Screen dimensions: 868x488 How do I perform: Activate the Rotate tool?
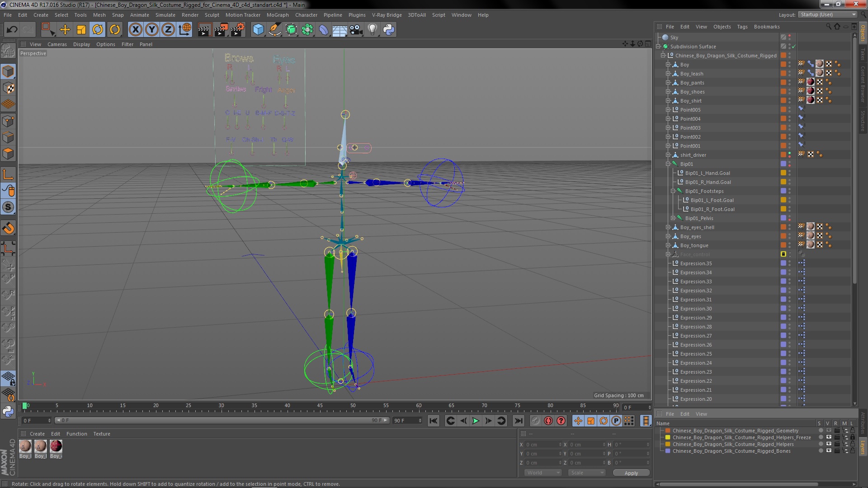point(98,30)
